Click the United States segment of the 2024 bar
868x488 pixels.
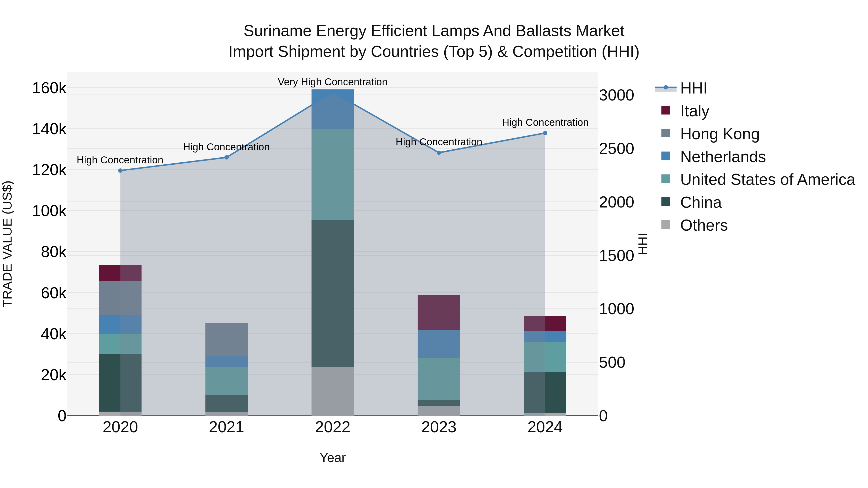click(545, 357)
